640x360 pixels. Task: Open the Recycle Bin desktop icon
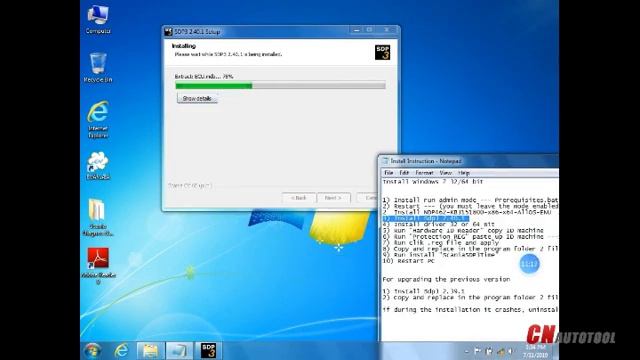[x=98, y=67]
